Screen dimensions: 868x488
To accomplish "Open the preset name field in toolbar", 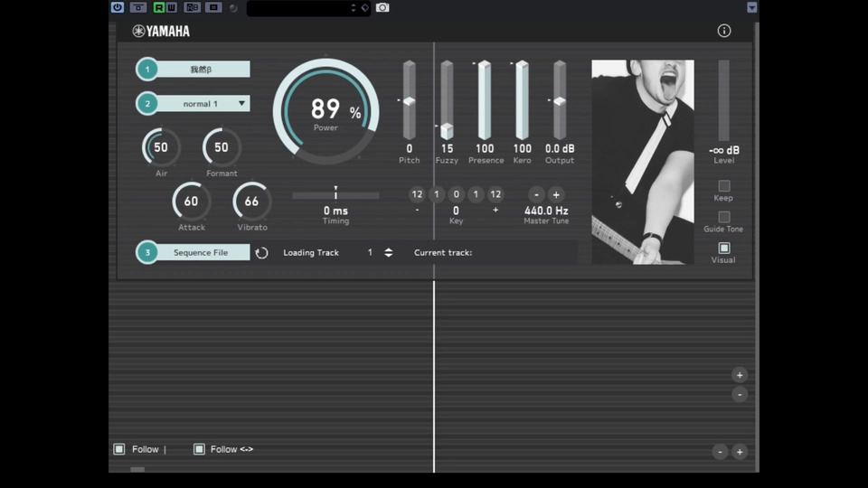I will (x=297, y=8).
